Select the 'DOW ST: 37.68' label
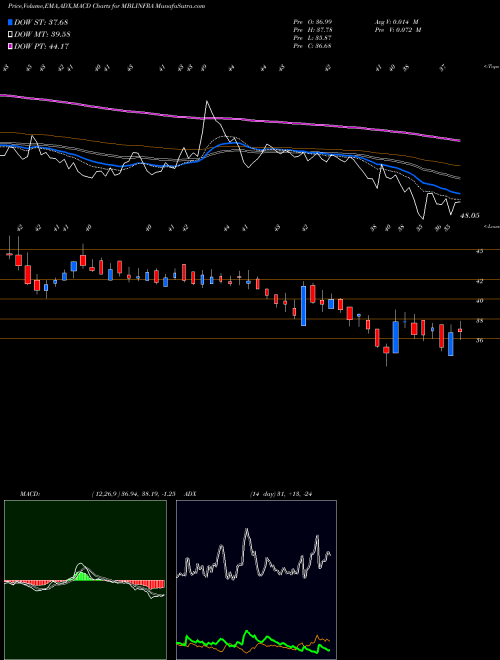The image size is (500, 660). (x=41, y=22)
